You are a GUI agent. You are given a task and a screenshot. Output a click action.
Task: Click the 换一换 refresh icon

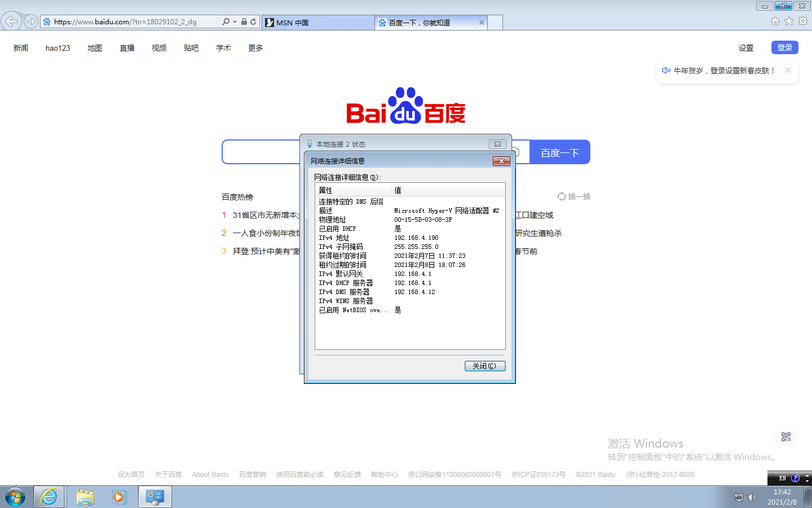tap(562, 196)
